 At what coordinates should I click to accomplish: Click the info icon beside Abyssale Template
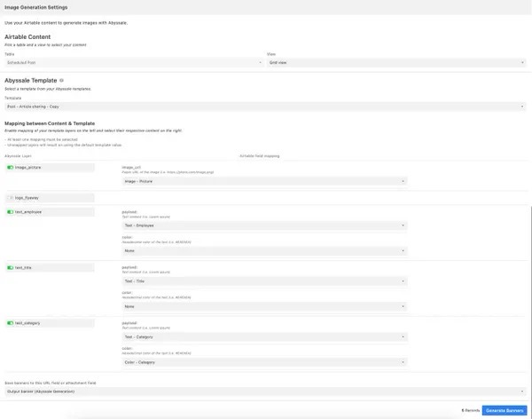point(61,81)
